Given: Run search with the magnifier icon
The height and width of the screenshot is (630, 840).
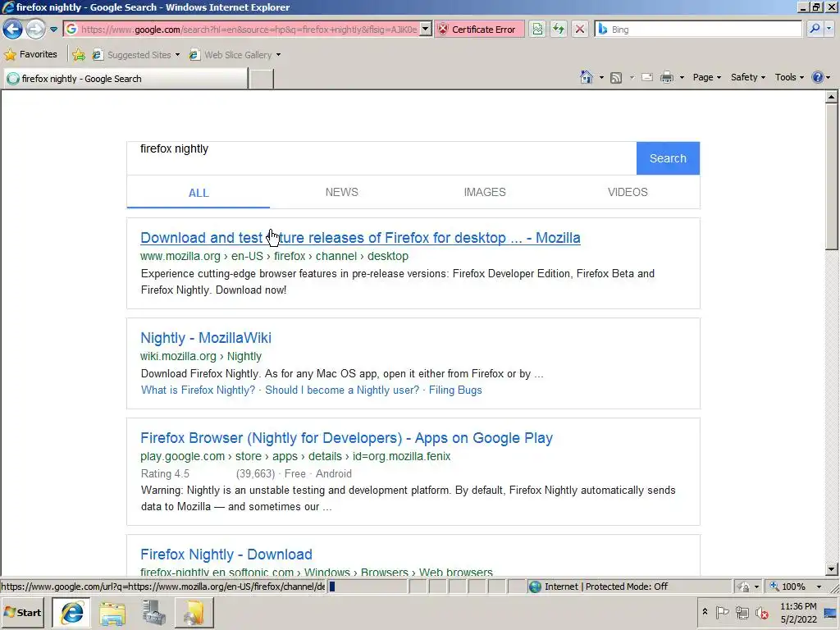Looking at the screenshot, I should tap(815, 30).
